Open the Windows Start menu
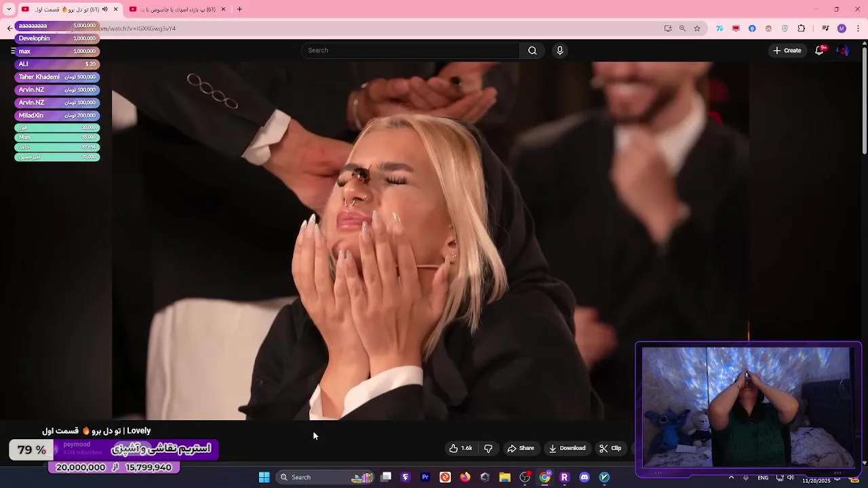This screenshot has height=488, width=868. point(264,477)
